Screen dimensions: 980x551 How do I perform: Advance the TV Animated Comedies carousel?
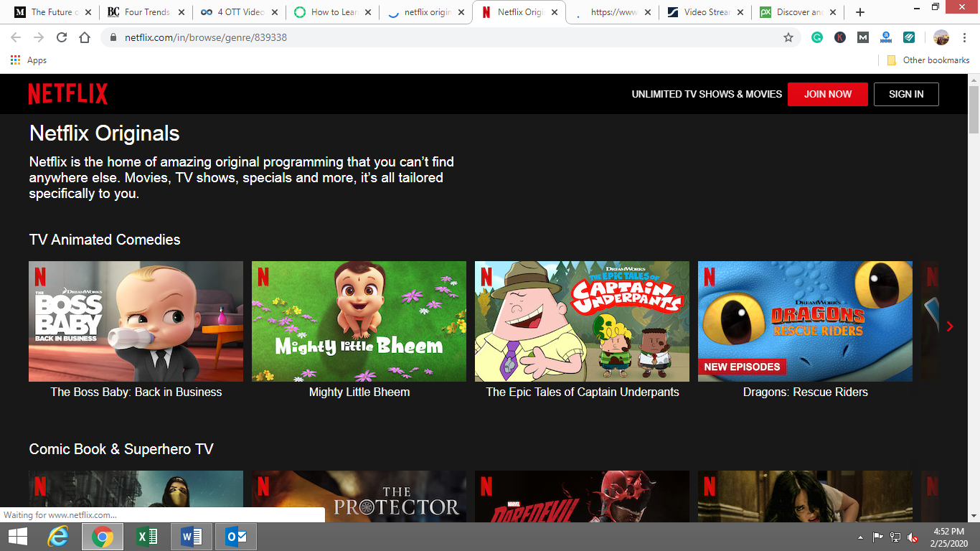coord(949,326)
